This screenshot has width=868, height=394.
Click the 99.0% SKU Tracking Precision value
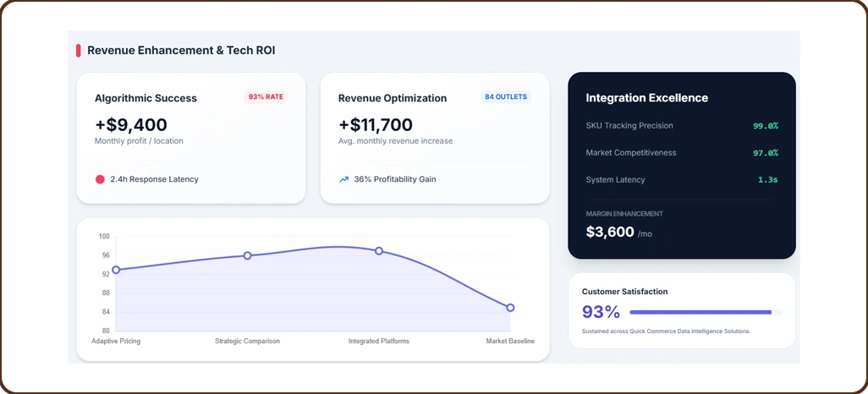[x=765, y=126]
